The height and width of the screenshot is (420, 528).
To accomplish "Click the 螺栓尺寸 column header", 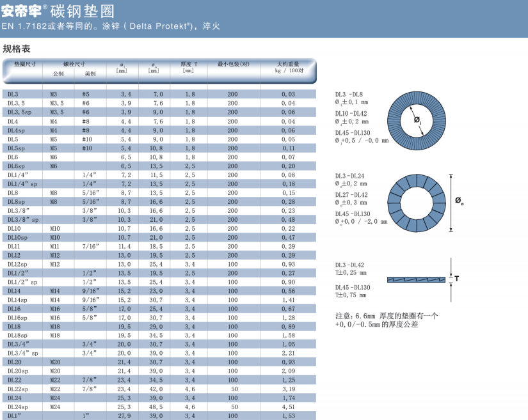I will (74, 64).
